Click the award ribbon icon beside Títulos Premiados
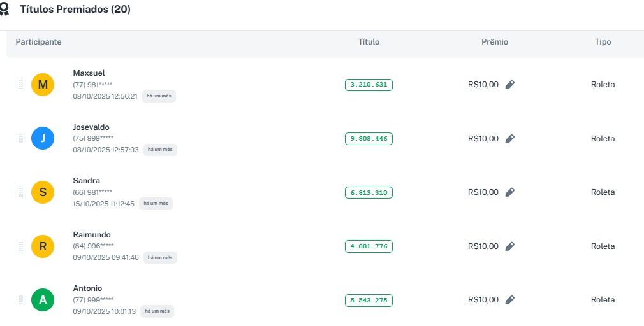Image resolution: width=644 pixels, height=326 pixels. [x=4, y=10]
